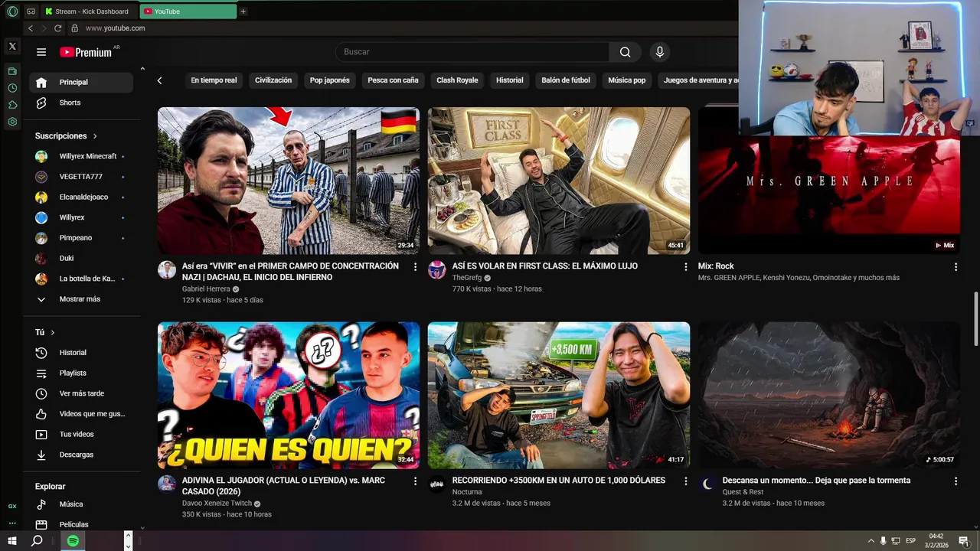The width and height of the screenshot is (980, 551).
Task: Click the search magnifier button
Action: tap(626, 52)
